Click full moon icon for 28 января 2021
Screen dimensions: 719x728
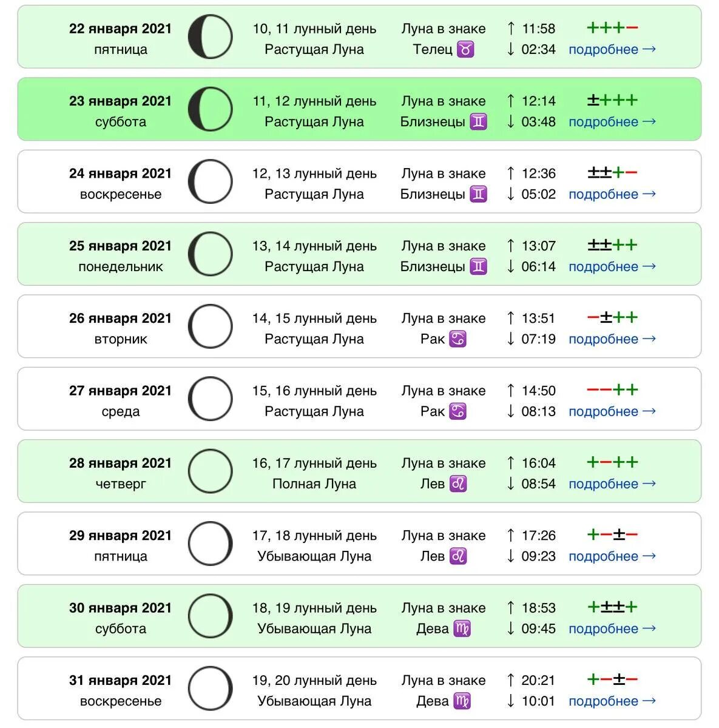210,471
